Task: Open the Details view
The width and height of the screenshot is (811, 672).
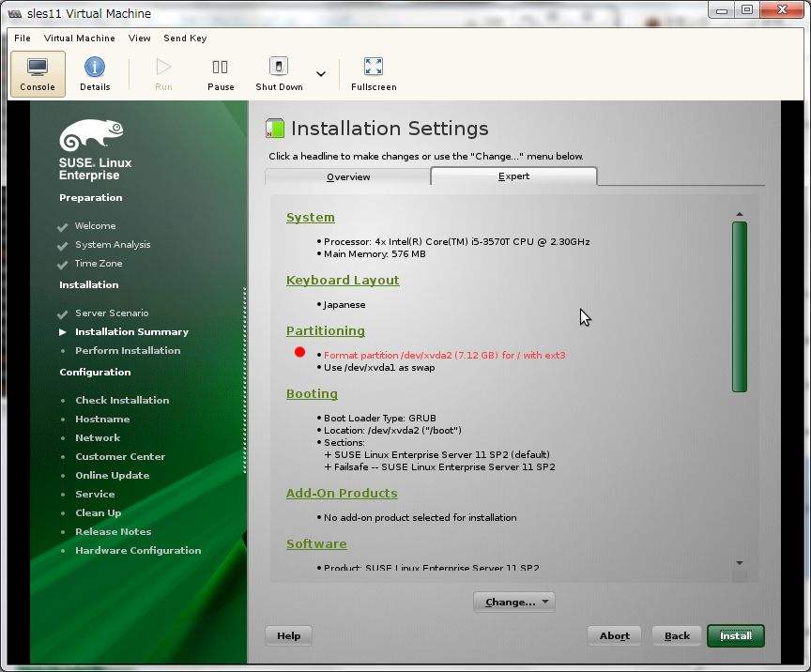Action: pos(95,74)
